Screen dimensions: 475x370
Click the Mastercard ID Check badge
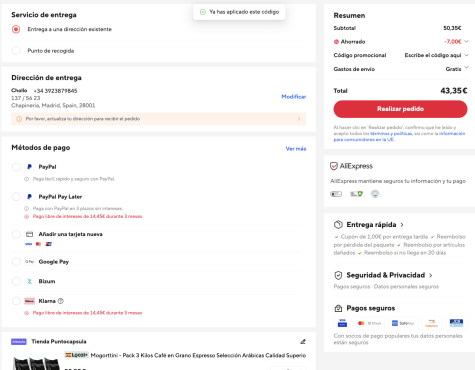pos(370,323)
